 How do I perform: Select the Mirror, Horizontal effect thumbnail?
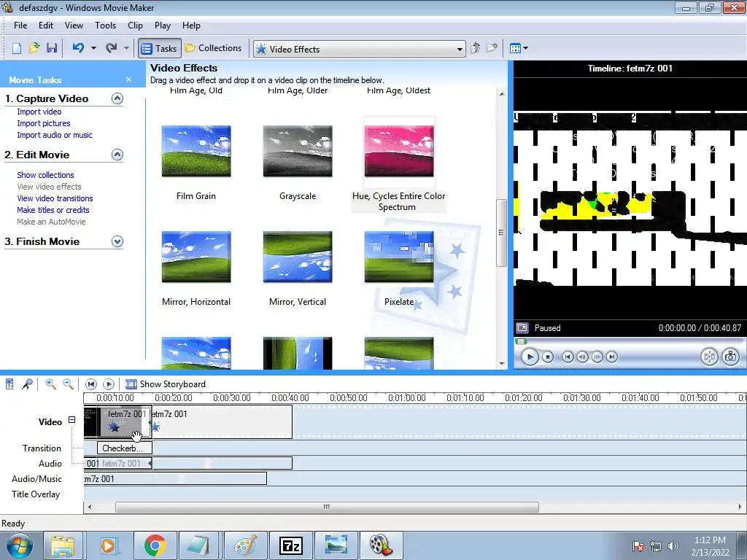click(x=196, y=257)
